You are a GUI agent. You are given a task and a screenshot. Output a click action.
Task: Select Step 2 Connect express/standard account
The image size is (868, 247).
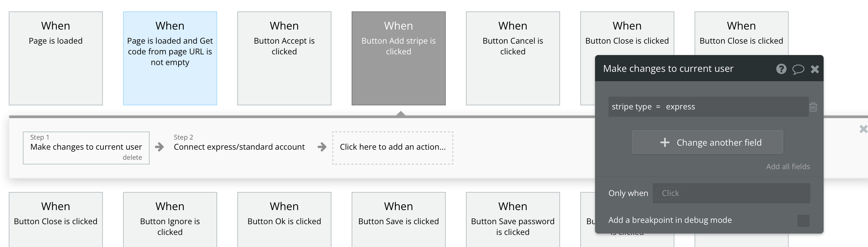click(239, 147)
